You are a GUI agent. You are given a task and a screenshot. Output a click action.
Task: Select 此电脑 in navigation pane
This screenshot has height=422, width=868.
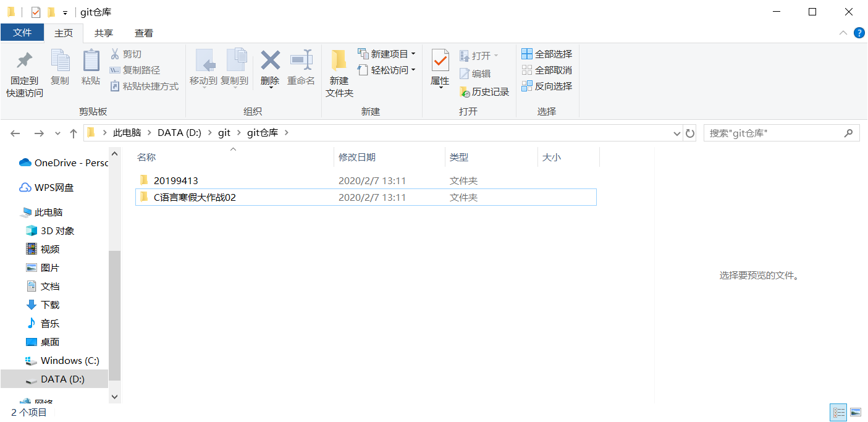pos(41,213)
